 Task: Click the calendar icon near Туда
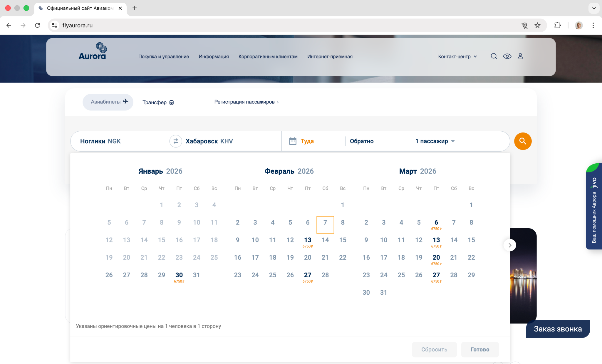(293, 141)
